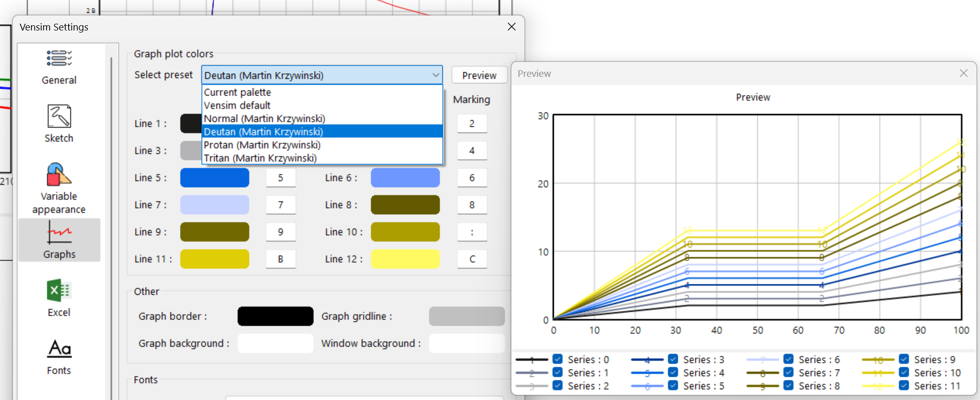
Task: Open Line 12 light yellow color swatch
Action: tap(405, 259)
